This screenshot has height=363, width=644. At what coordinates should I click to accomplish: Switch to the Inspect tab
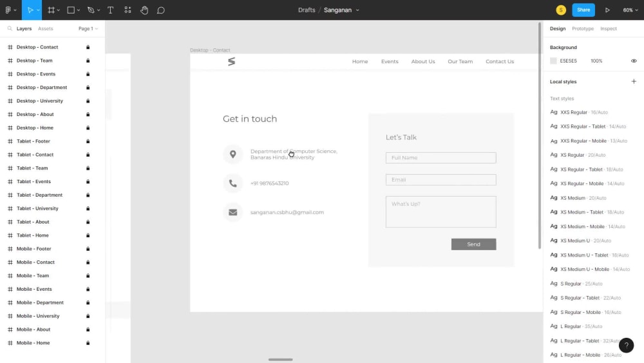point(609,29)
